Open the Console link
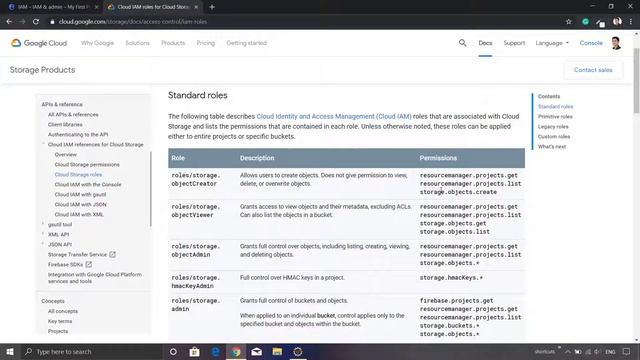 coord(591,43)
